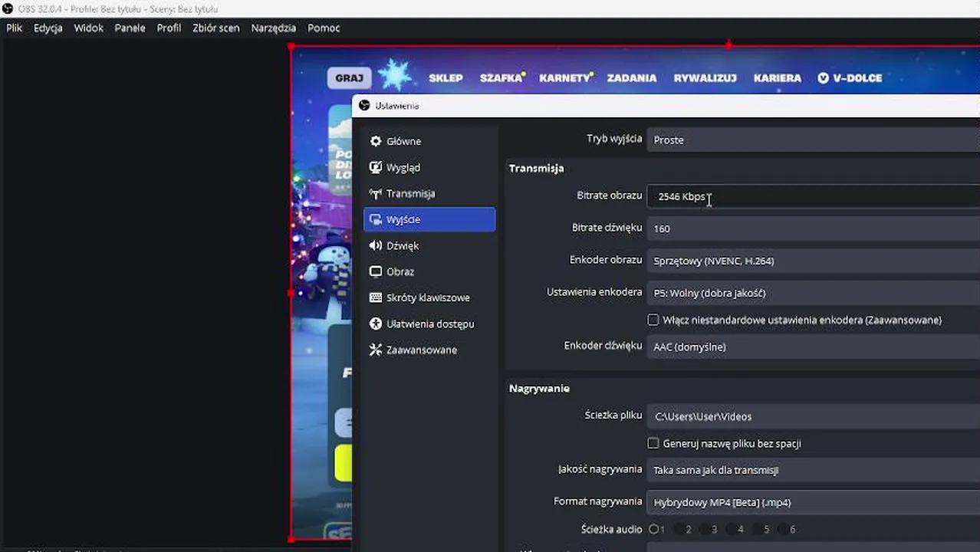Open Bitrate dźwięku dropdown showing 160
This screenshot has height=552, width=980.
(x=814, y=228)
